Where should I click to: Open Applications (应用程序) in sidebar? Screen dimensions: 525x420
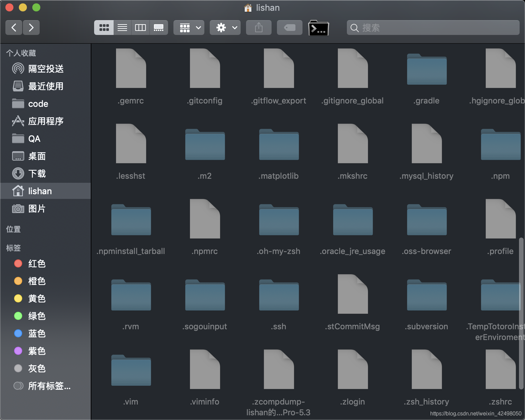46,121
